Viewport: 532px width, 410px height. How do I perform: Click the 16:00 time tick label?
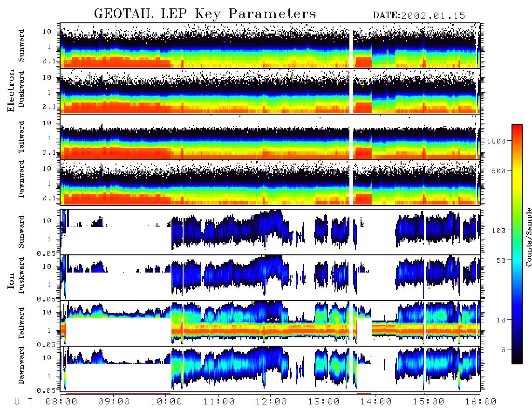tap(480, 402)
